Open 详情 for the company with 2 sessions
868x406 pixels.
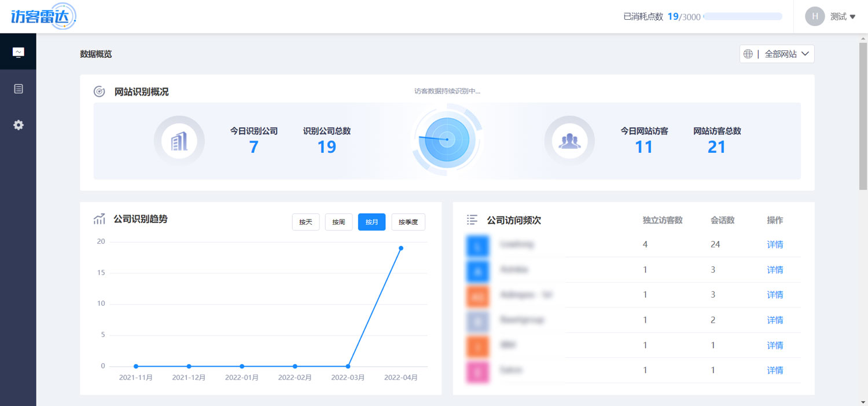(x=775, y=320)
